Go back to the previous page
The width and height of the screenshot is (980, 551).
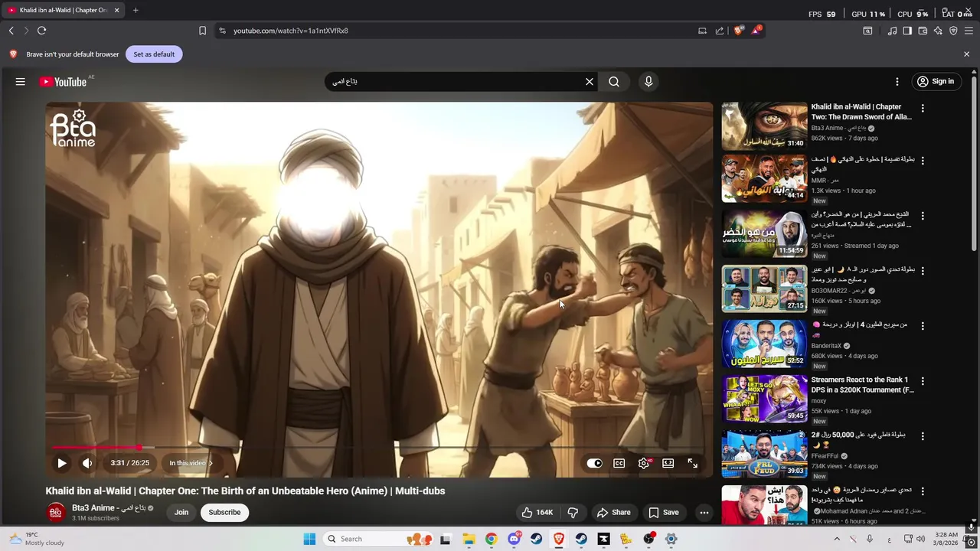pyautogui.click(x=11, y=31)
